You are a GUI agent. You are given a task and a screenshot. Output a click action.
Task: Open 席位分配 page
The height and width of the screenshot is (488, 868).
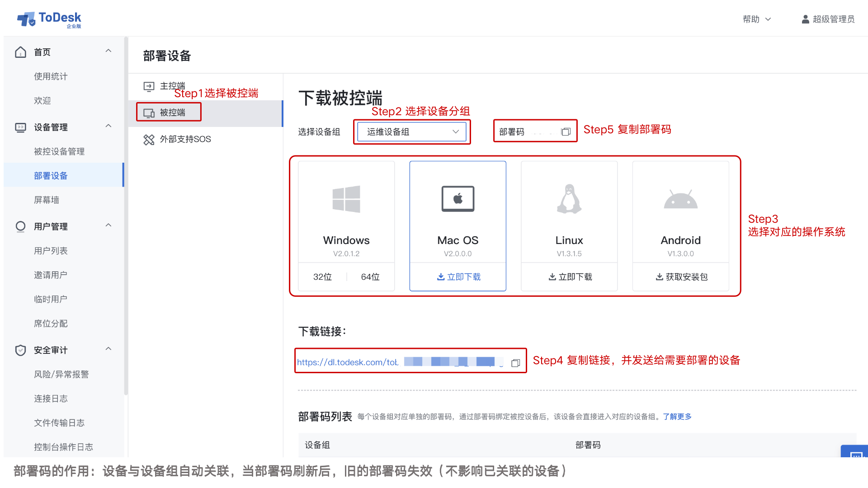[51, 324]
